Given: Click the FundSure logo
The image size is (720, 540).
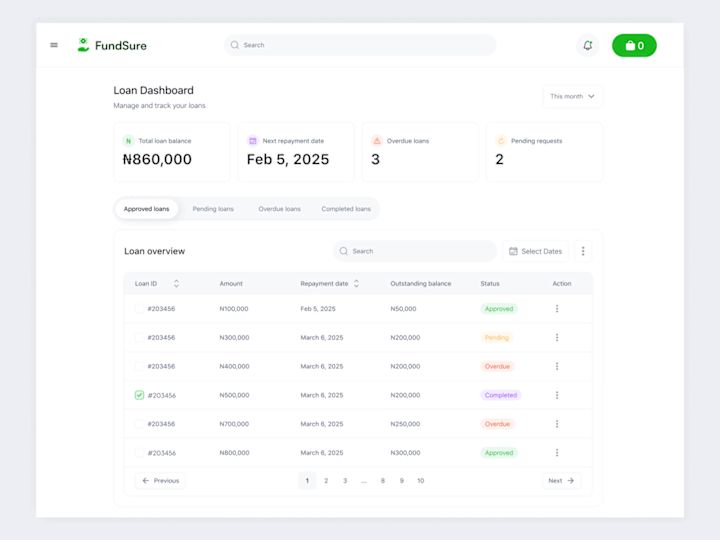Looking at the screenshot, I should (112, 45).
